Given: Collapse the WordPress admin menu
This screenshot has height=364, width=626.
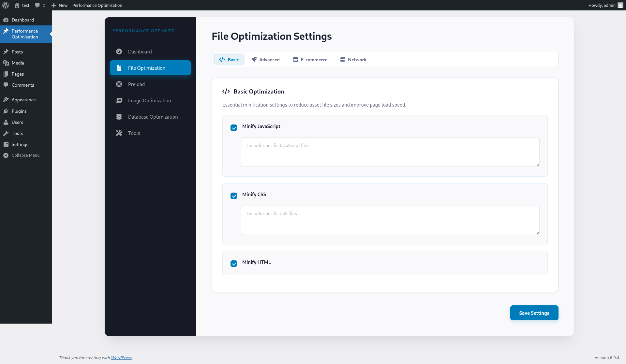Looking at the screenshot, I should [21, 155].
